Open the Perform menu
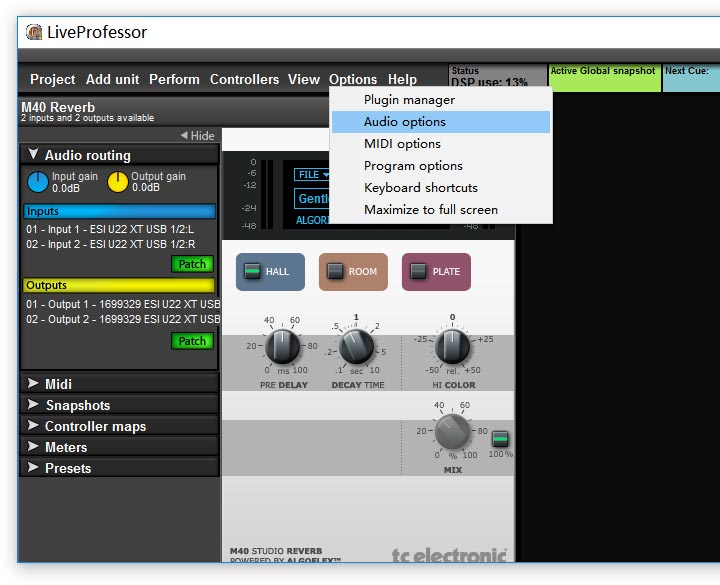This screenshot has width=720, height=585. pos(174,79)
